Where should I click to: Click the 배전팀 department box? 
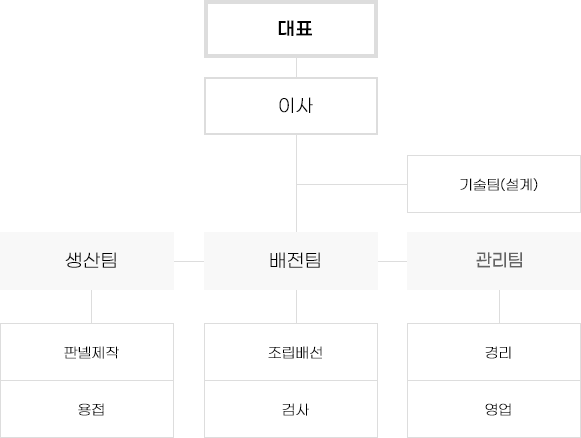[291, 261]
